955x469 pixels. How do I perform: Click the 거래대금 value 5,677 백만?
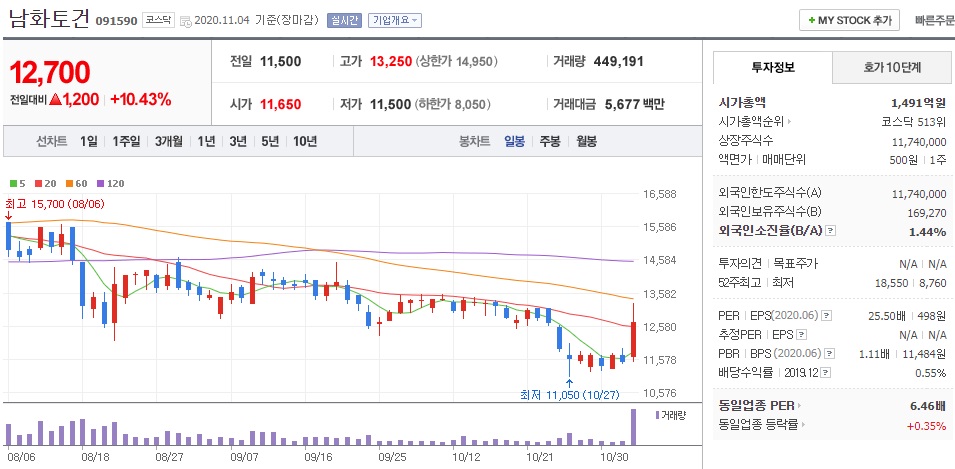coord(635,104)
